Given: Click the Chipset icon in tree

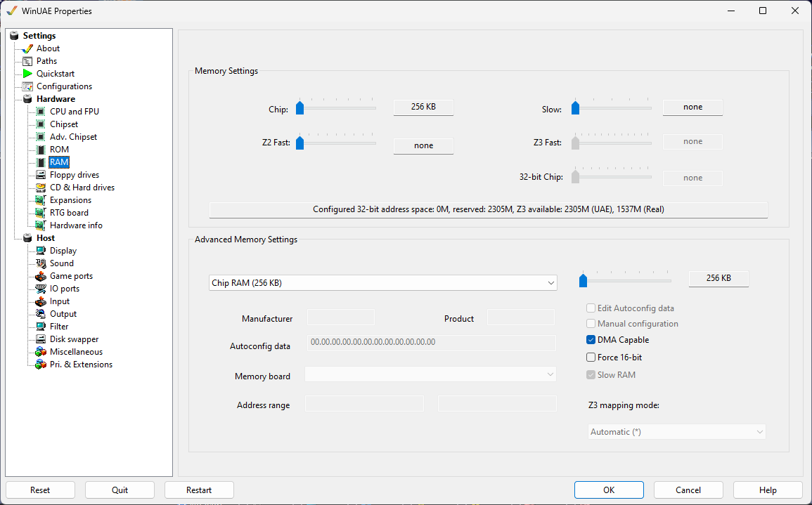Looking at the screenshot, I should pos(40,124).
